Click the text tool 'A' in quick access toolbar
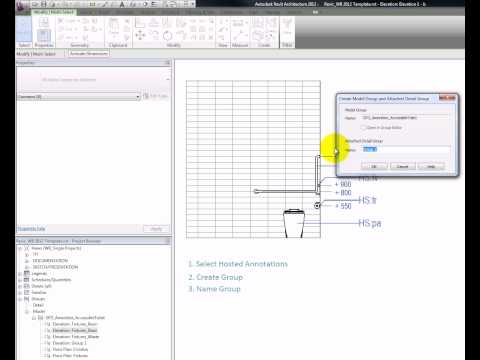This screenshot has width=480, height=360. pyautogui.click(x=122, y=4)
